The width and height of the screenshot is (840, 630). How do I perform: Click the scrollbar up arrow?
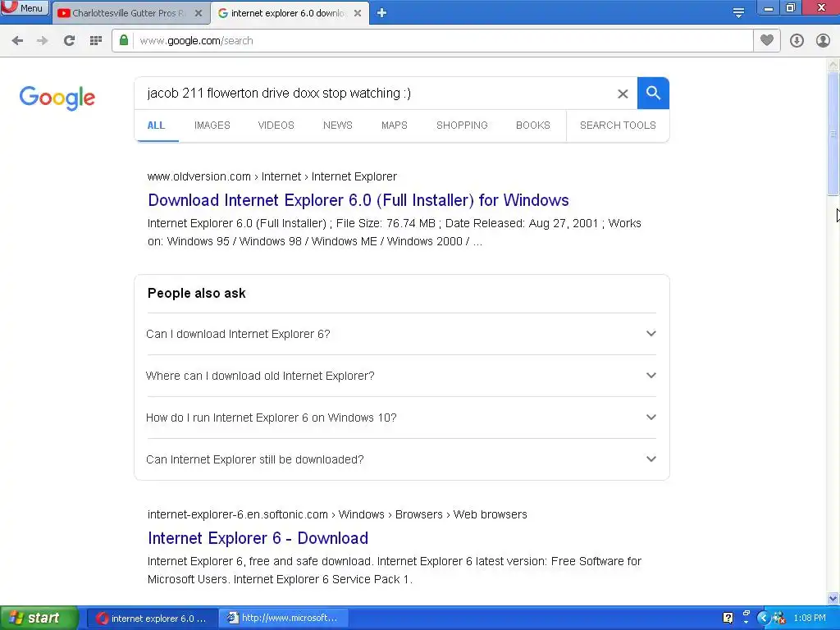(x=833, y=65)
